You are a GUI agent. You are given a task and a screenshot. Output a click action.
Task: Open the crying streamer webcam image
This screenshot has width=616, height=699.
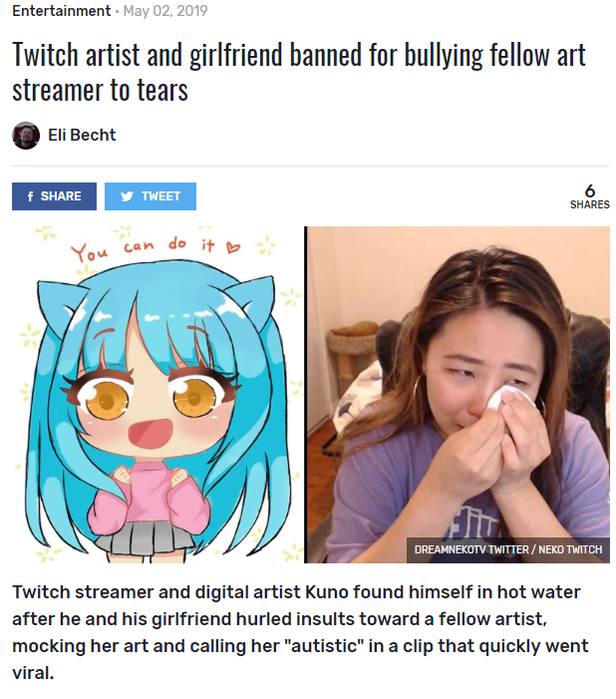tap(458, 395)
